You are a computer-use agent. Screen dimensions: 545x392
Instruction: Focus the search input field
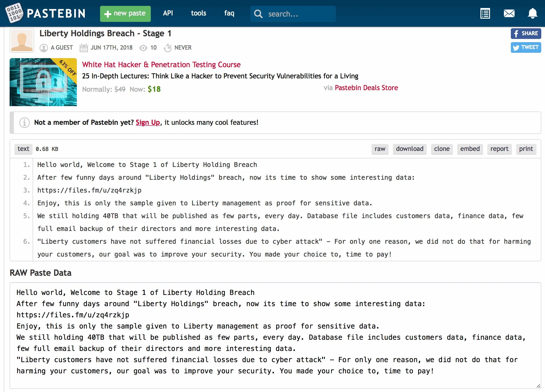point(293,14)
